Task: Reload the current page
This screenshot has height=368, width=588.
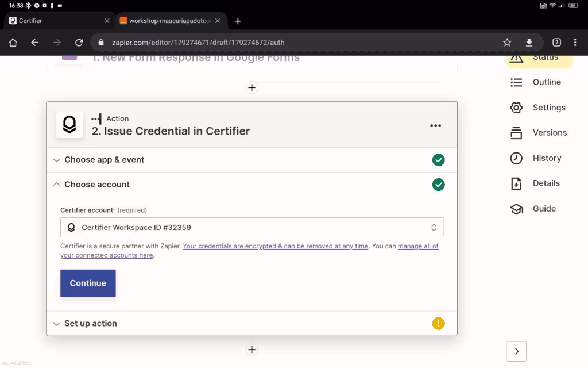Action: pos(79,43)
